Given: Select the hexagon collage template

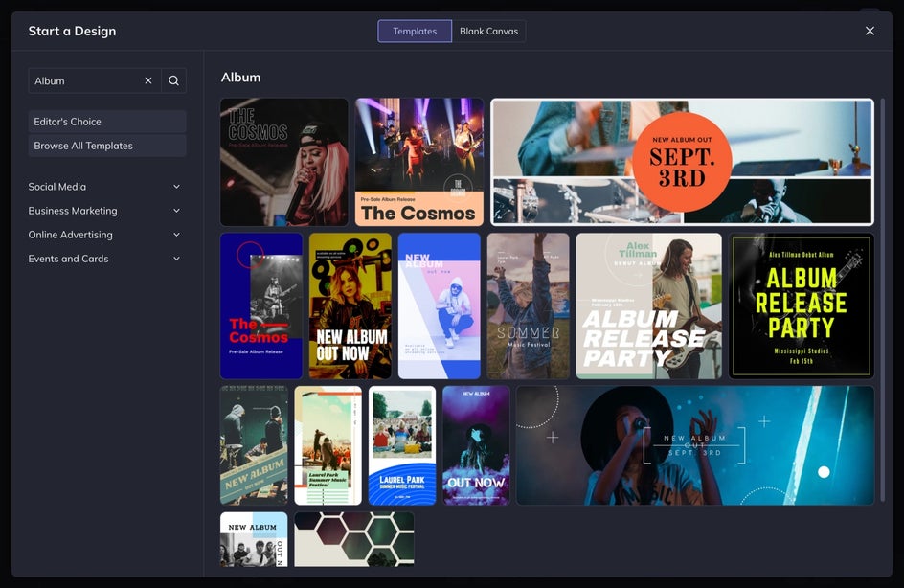Looking at the screenshot, I should [354, 539].
